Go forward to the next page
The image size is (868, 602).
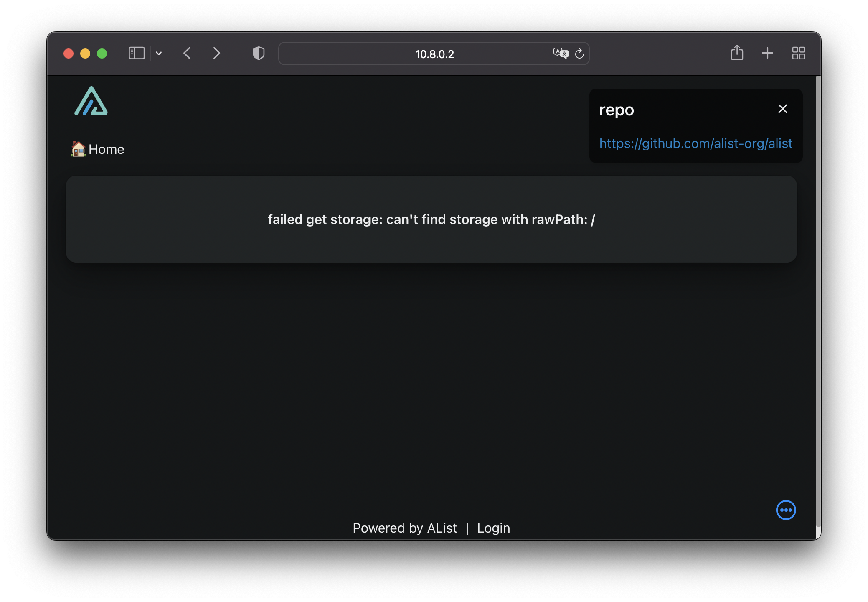[x=216, y=54]
